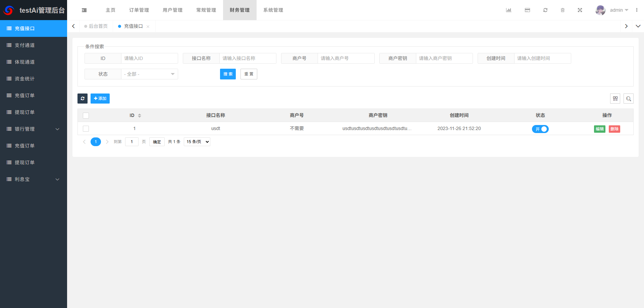Open the 15条/页 page size selector

tap(197, 141)
